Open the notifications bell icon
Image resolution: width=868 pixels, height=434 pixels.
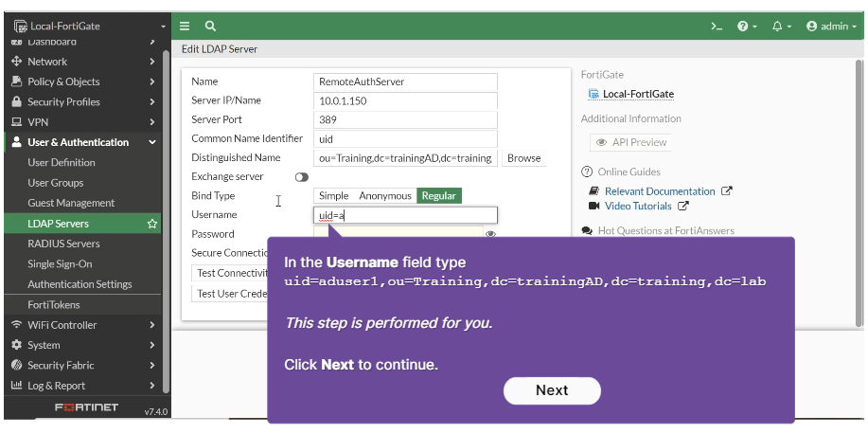coord(777,26)
